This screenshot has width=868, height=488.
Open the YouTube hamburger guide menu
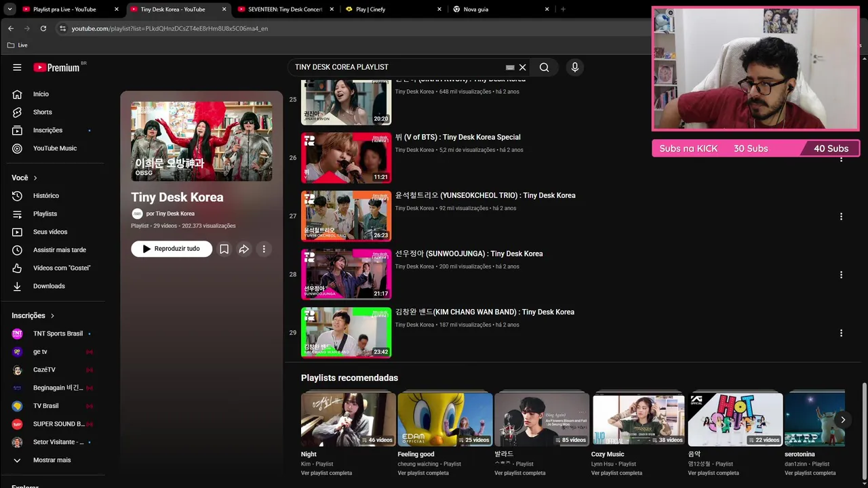(x=17, y=67)
